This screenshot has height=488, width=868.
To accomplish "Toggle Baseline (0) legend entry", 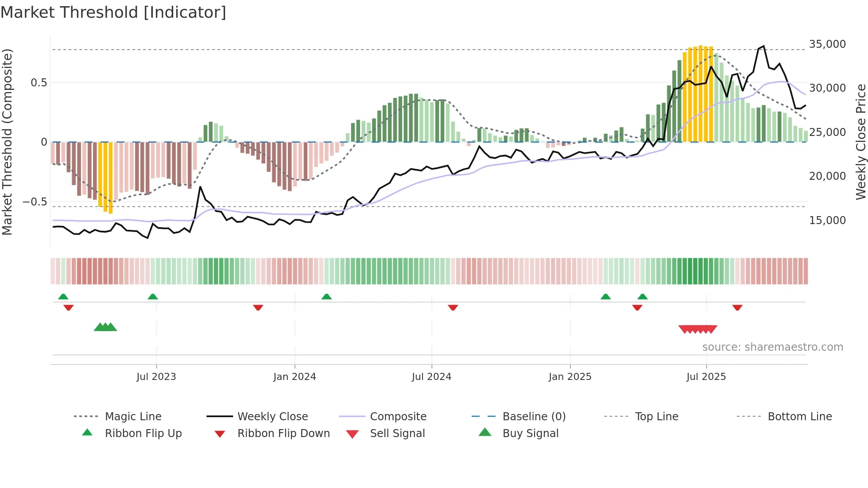I will [x=534, y=416].
